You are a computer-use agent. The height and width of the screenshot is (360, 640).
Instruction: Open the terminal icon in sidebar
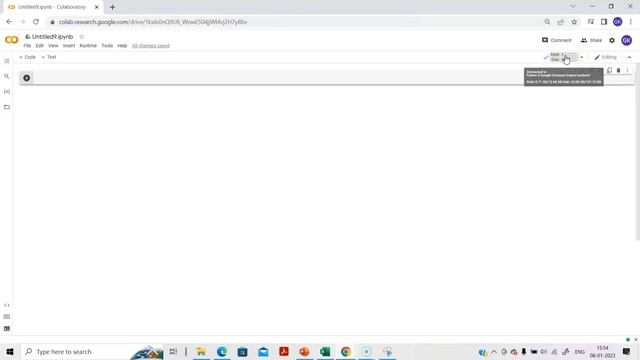tap(7, 329)
